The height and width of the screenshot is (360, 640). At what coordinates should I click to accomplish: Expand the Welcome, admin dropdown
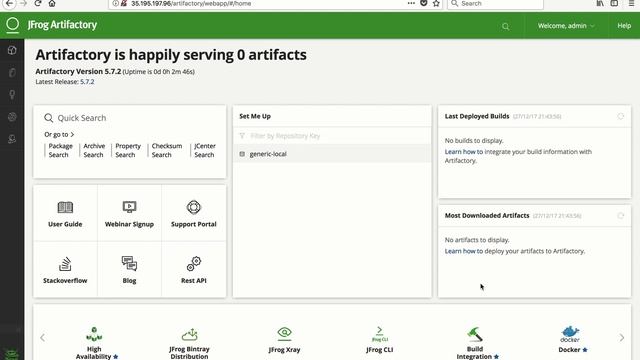pyautogui.click(x=566, y=26)
